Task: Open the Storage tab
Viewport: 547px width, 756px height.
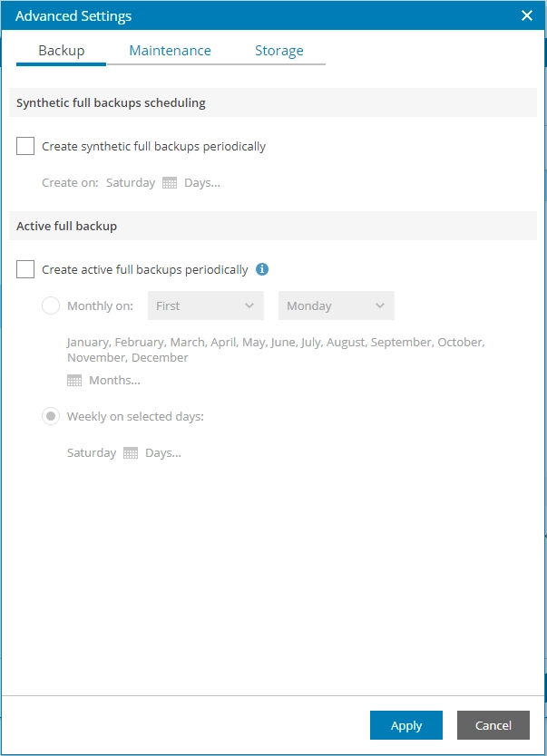Action: [x=278, y=51]
